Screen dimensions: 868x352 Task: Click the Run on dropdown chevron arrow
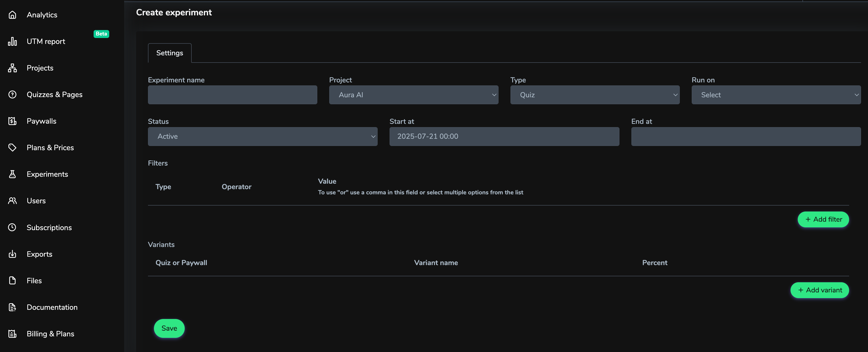(857, 95)
